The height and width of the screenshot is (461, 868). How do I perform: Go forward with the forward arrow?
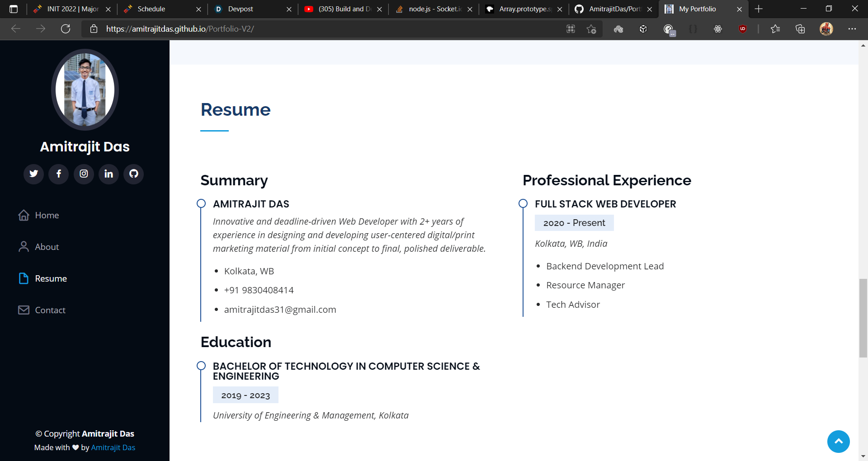tap(41, 29)
